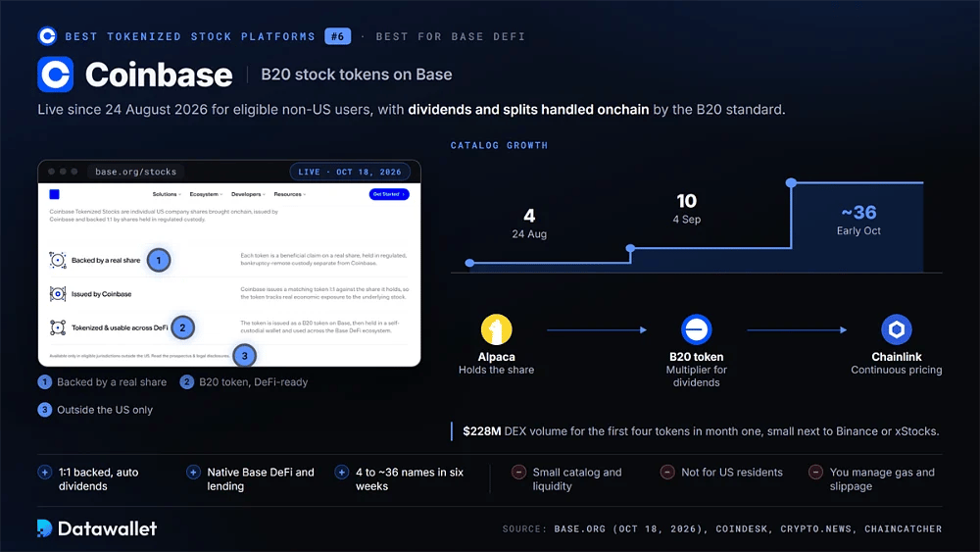The width and height of the screenshot is (980, 552).
Task: Click the LIVE · OCT 18, 2026 badge
Action: point(350,172)
